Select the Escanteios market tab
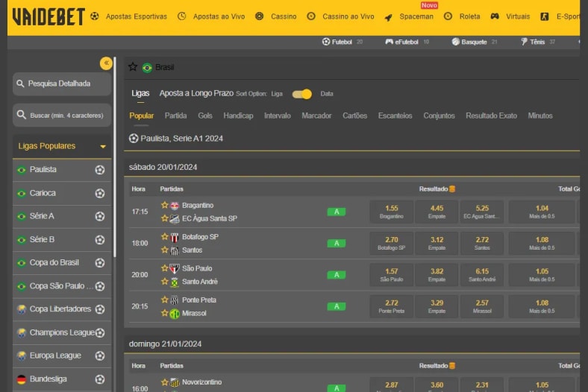This screenshot has height=392, width=588. tap(395, 116)
